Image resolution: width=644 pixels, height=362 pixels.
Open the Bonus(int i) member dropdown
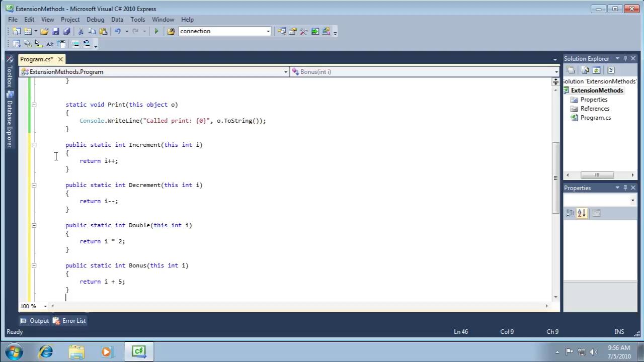point(556,72)
